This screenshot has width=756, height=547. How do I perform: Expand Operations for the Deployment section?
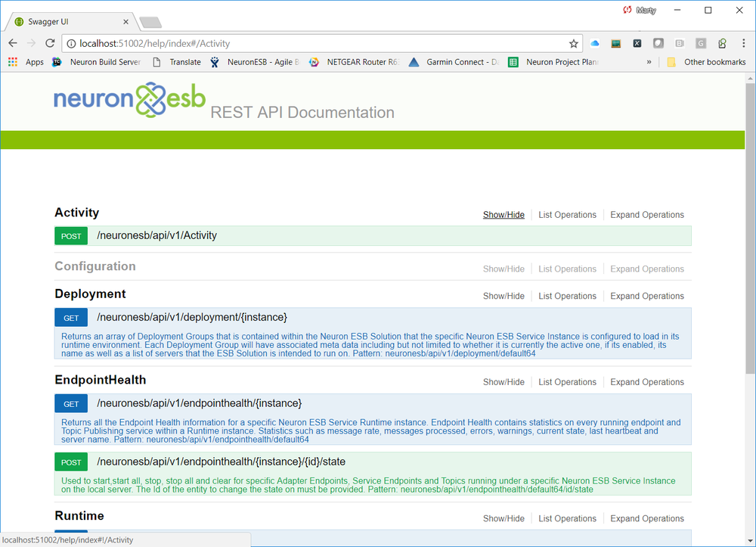coord(647,296)
